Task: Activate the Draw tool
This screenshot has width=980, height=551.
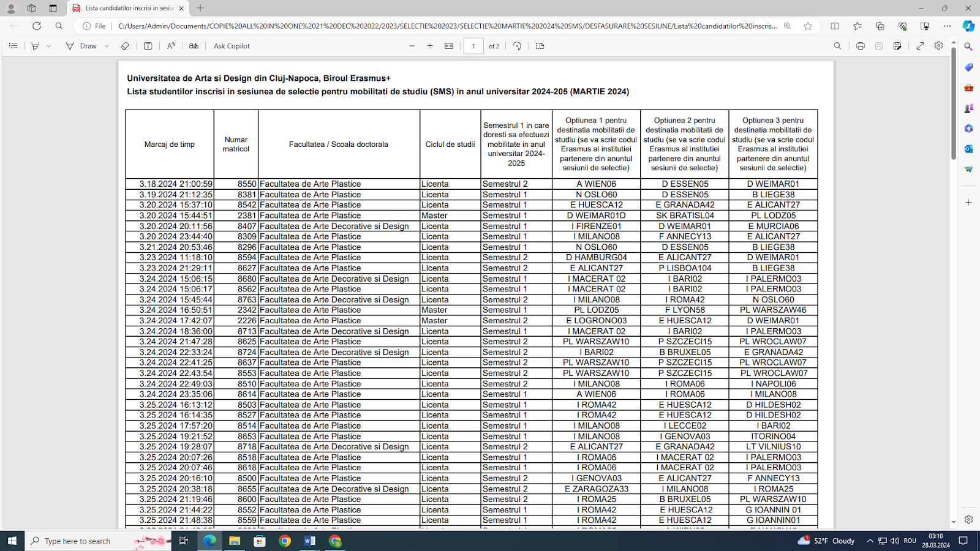Action: pos(81,46)
